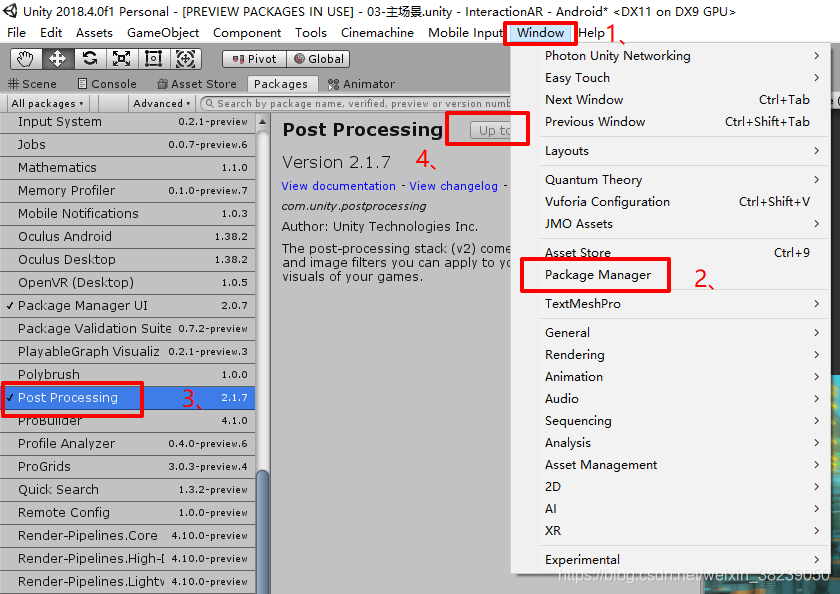The height and width of the screenshot is (594, 840).
Task: Switch to the Scene tab
Action: point(33,84)
